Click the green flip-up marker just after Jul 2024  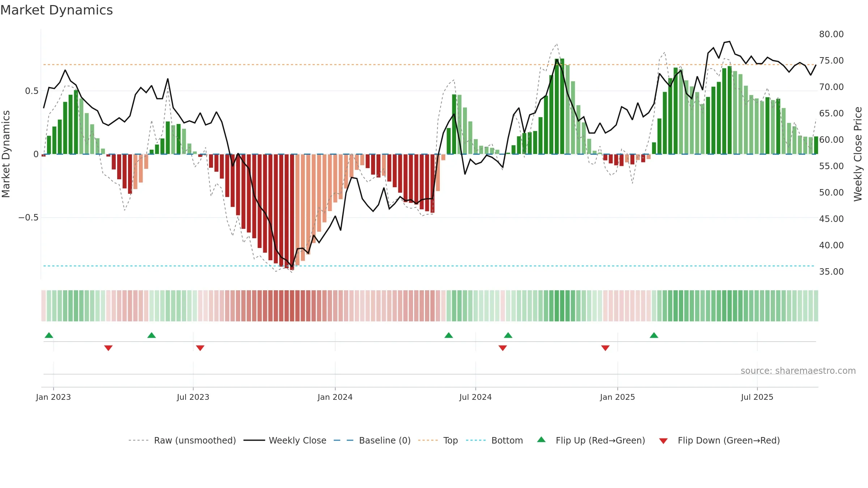pos(508,335)
